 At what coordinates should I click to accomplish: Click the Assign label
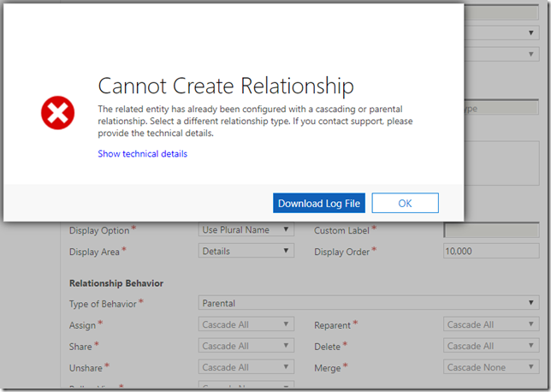pyautogui.click(x=82, y=325)
